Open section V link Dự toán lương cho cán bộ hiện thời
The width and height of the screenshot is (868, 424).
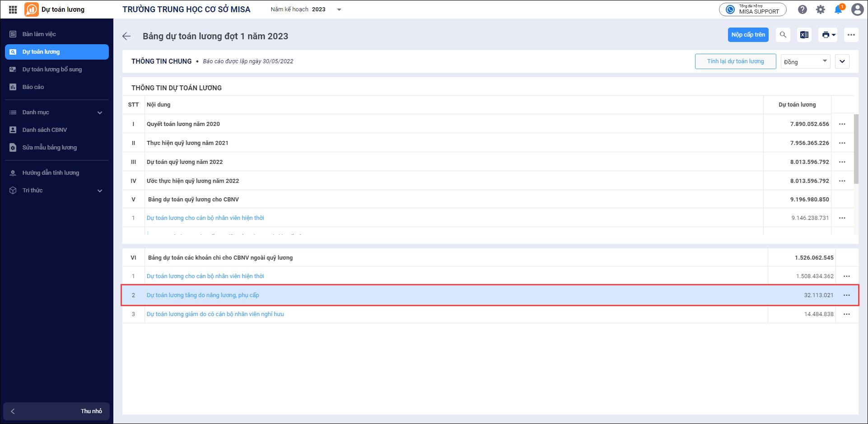[205, 218]
